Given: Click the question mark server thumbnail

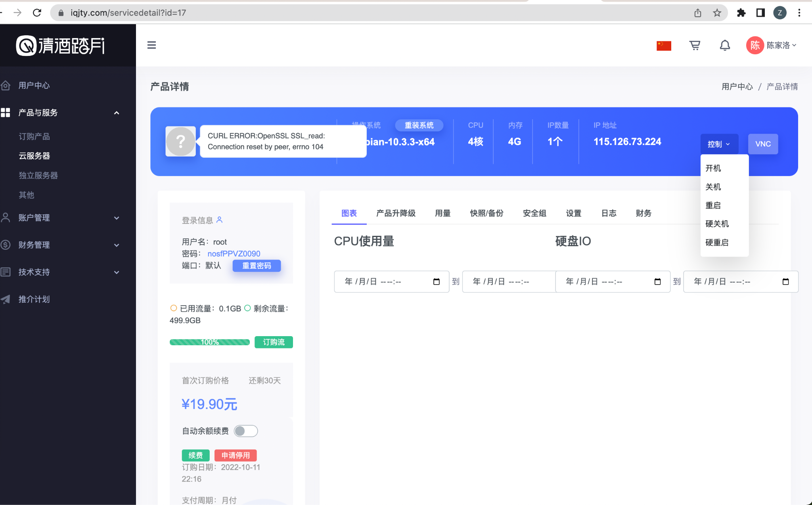Looking at the screenshot, I should (180, 141).
